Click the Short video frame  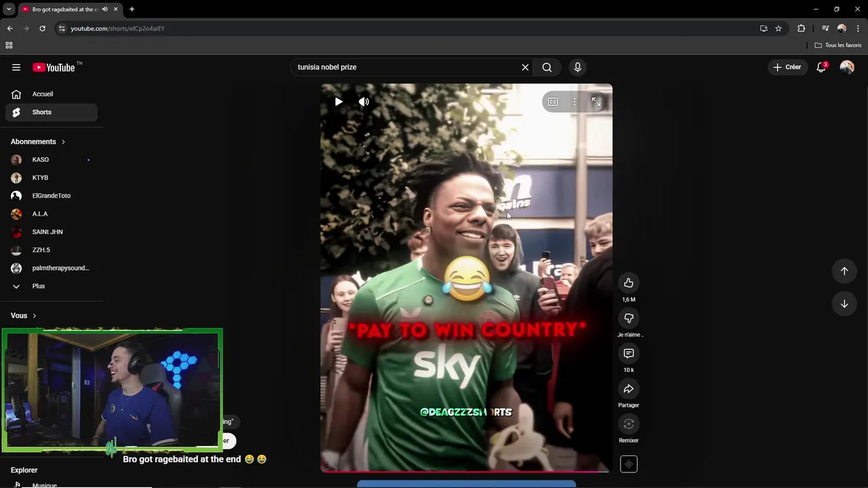point(467,278)
